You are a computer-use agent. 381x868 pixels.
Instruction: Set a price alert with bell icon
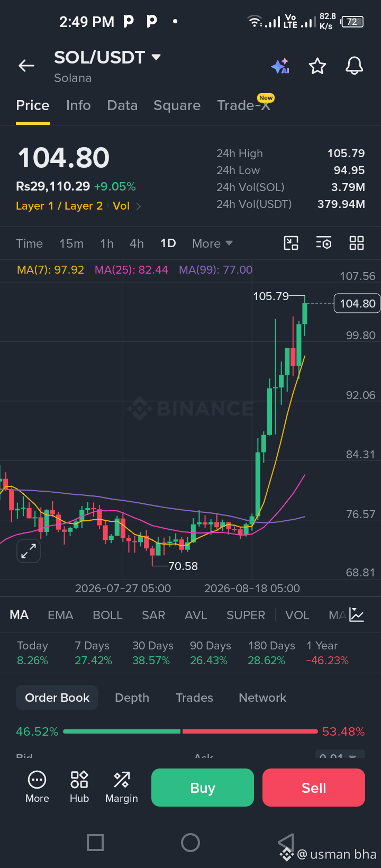(355, 66)
